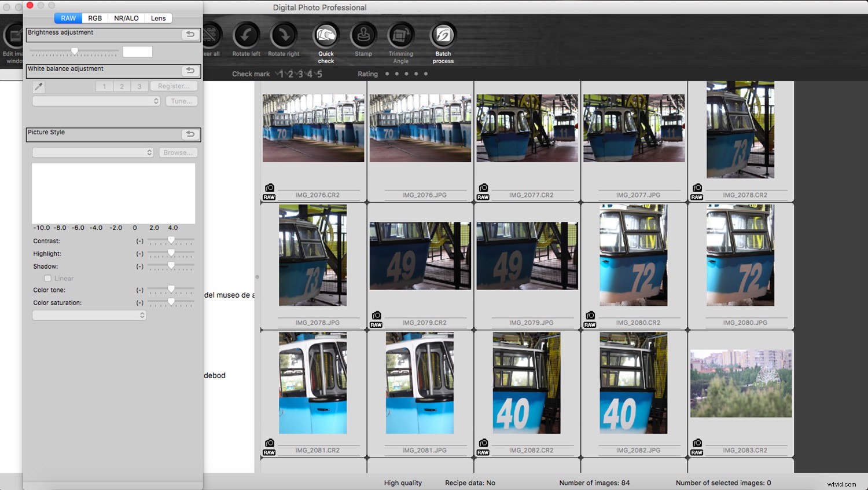Reset the Brightness adjustment
Image resolution: width=868 pixels, height=490 pixels.
pos(190,34)
